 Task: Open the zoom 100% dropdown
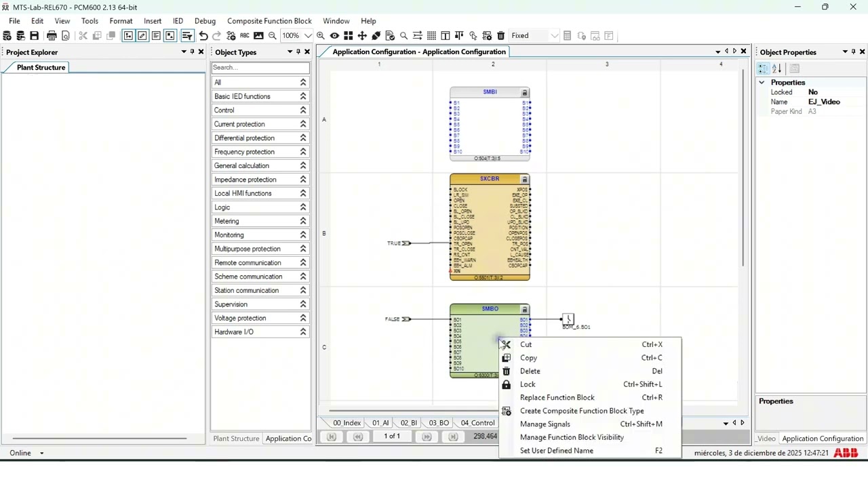(x=309, y=36)
